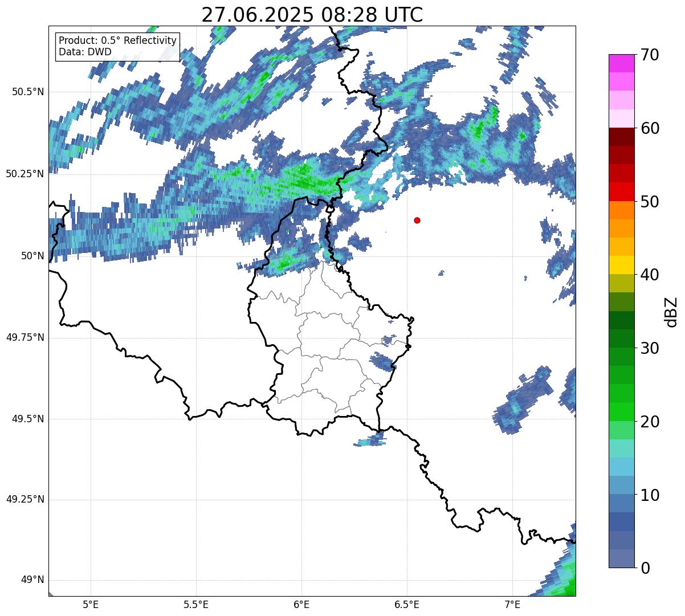Click the 6°E longitude label

(301, 605)
